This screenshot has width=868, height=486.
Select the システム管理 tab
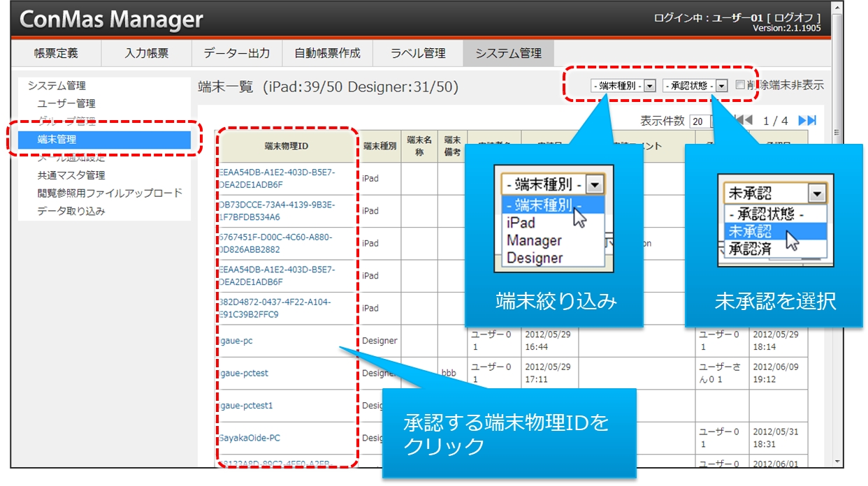pos(507,53)
